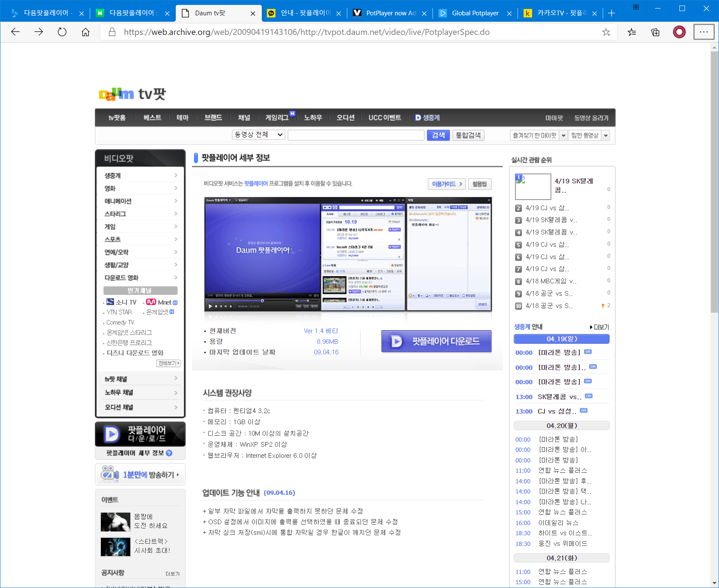Click the help icon beside 팟플레이어 세부 정보
This screenshot has height=588, width=719.
pyautogui.click(x=169, y=453)
